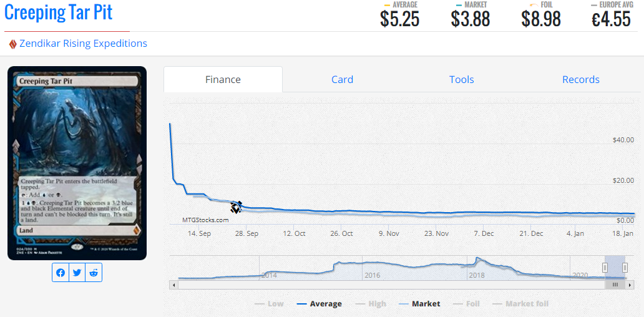Image resolution: width=644 pixels, height=317 pixels.
Task: Click the navigator left scroll arrow
Action: tap(174, 285)
